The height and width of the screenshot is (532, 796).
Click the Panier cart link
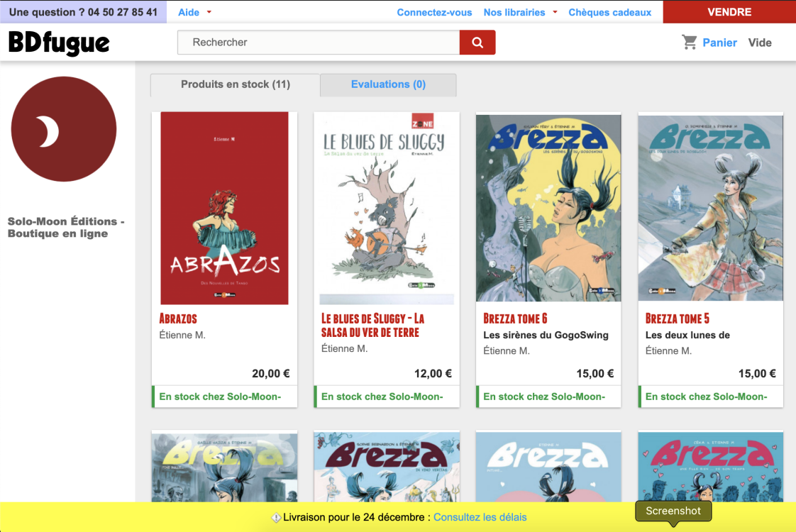(719, 43)
